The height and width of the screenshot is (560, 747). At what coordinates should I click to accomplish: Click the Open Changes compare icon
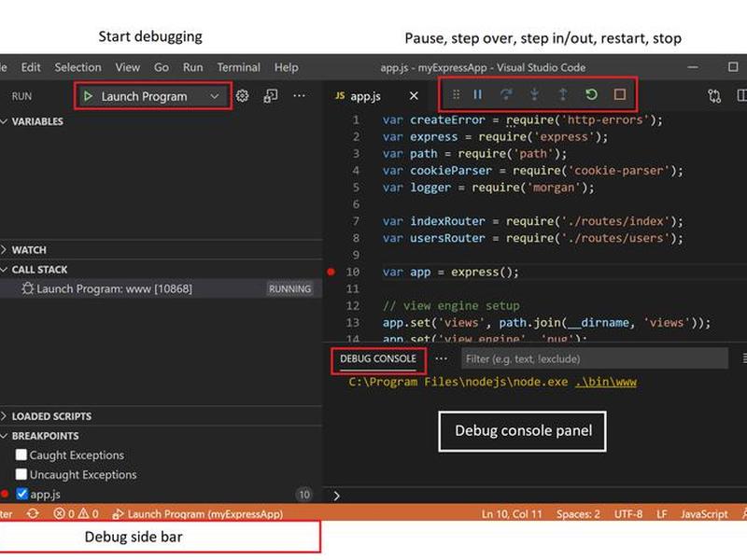tap(714, 96)
